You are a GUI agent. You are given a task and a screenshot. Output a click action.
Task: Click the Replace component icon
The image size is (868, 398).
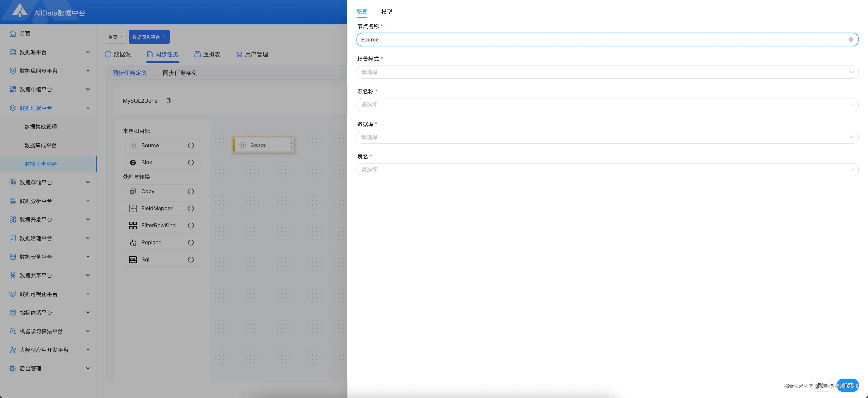point(133,243)
